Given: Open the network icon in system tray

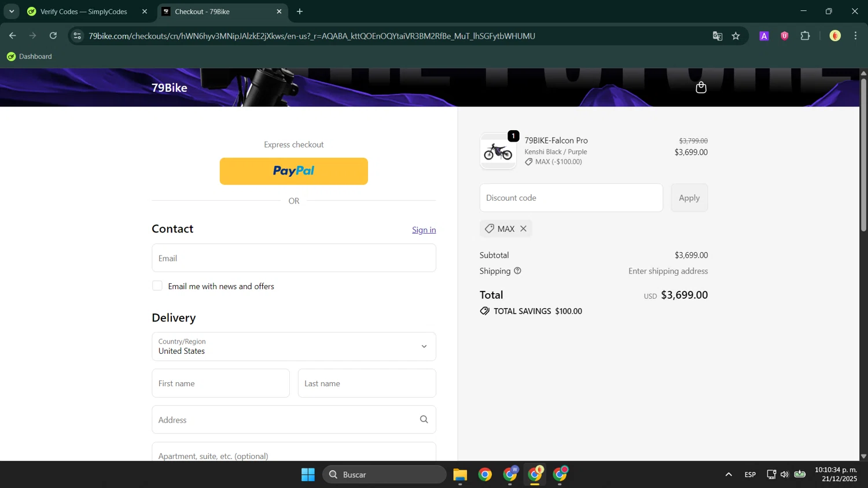Looking at the screenshot, I should (x=771, y=475).
